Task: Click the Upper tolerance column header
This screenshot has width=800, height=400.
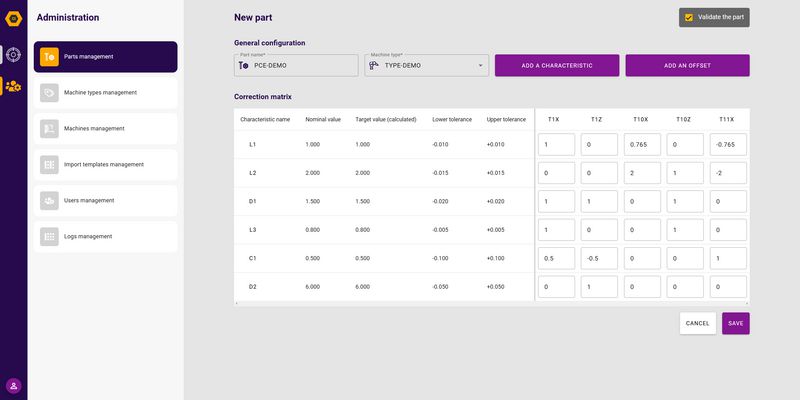Action: (x=506, y=119)
